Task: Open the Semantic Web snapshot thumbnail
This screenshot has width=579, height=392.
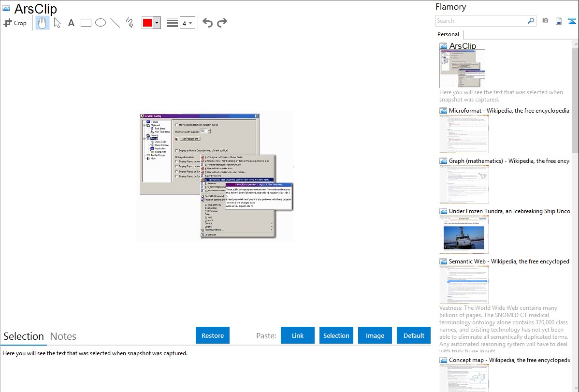Action: click(x=464, y=285)
